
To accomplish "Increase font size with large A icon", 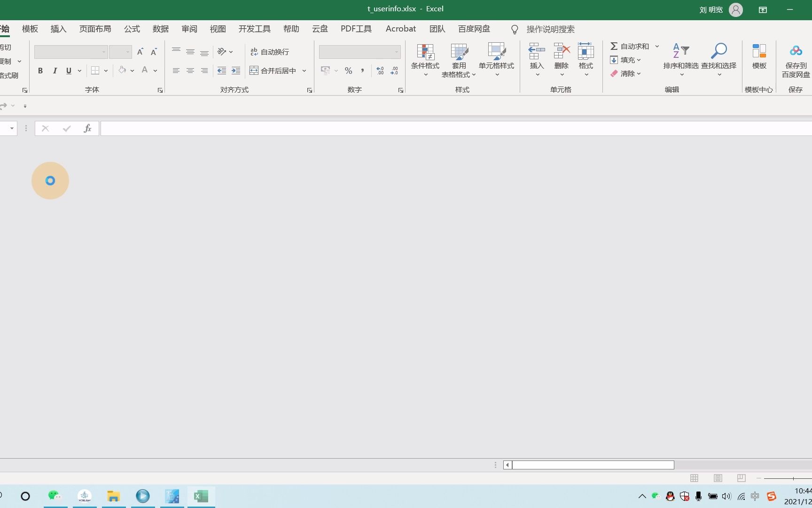I will (x=140, y=52).
